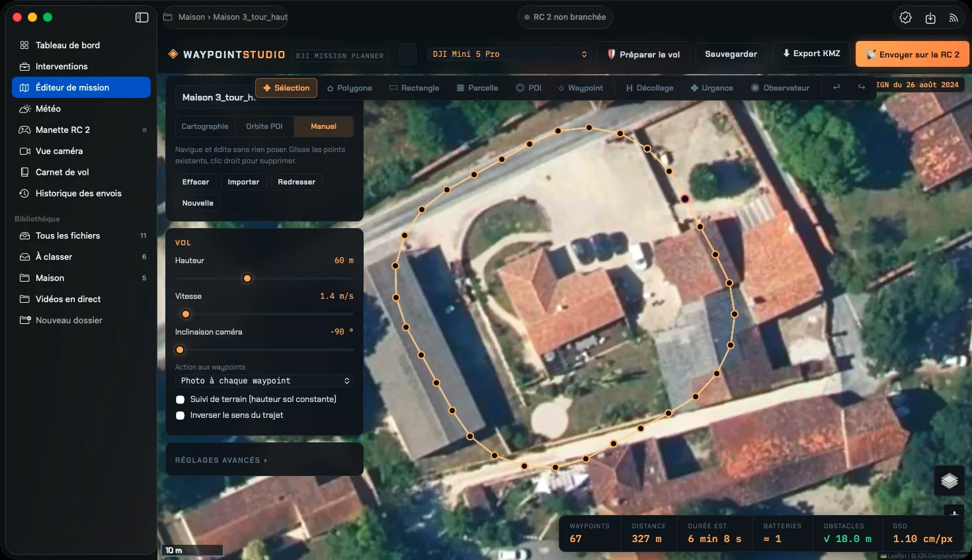Activate the Sélection tool
Viewport: 972px width, 560px height.
[286, 88]
